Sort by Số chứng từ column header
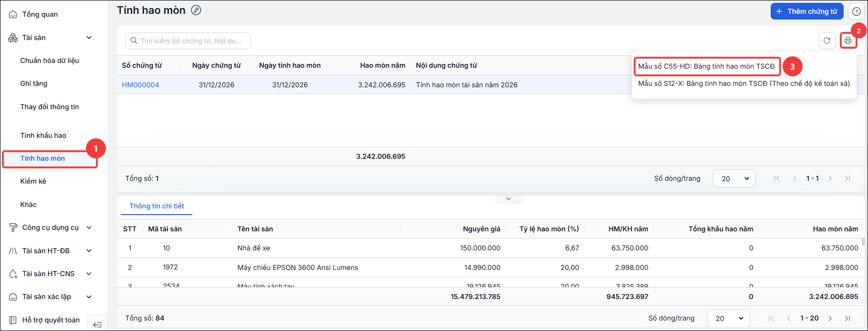Viewport: 868px width, 331px height. tap(142, 65)
